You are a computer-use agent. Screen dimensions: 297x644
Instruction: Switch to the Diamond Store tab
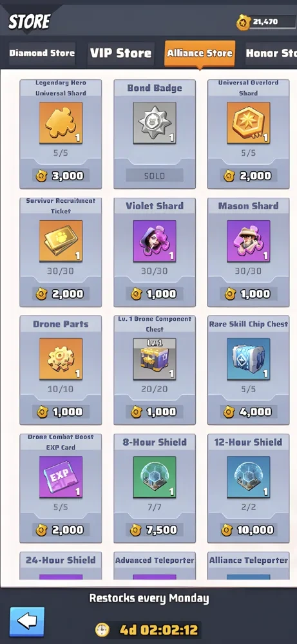tap(42, 53)
